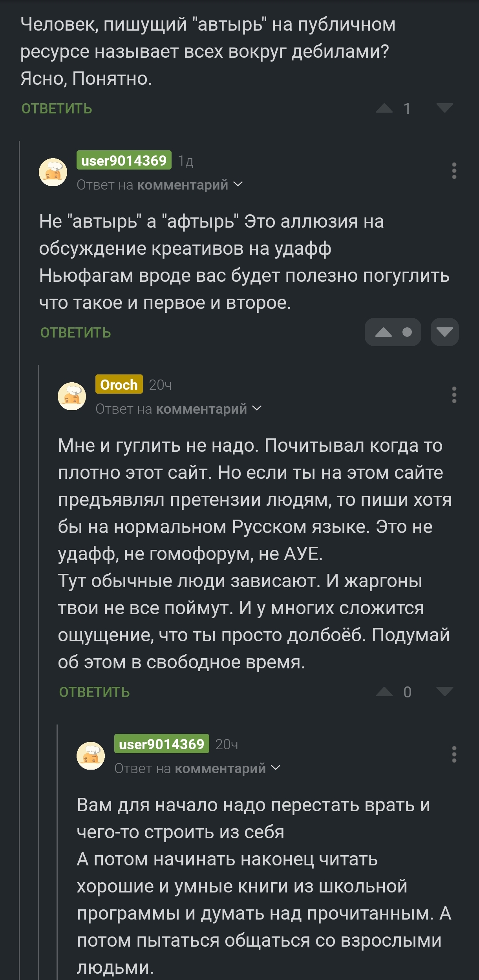Open options menu for first user9014369 comment
Screen dimensions: 479x980
tap(454, 171)
